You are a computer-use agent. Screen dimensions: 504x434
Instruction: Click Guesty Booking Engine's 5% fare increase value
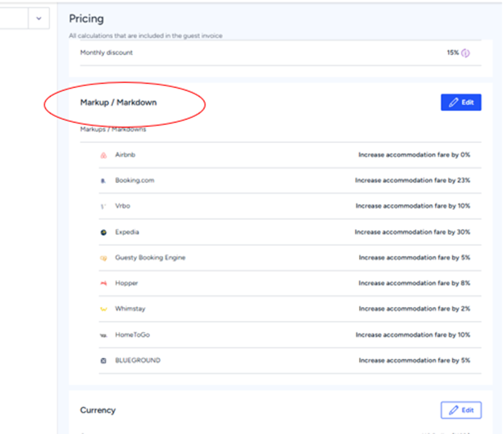[x=415, y=258]
